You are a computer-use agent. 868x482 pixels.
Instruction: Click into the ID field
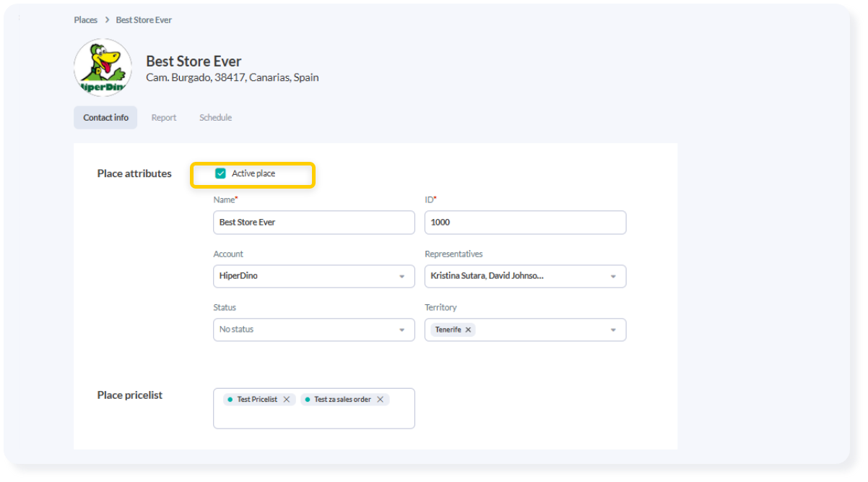(525, 223)
